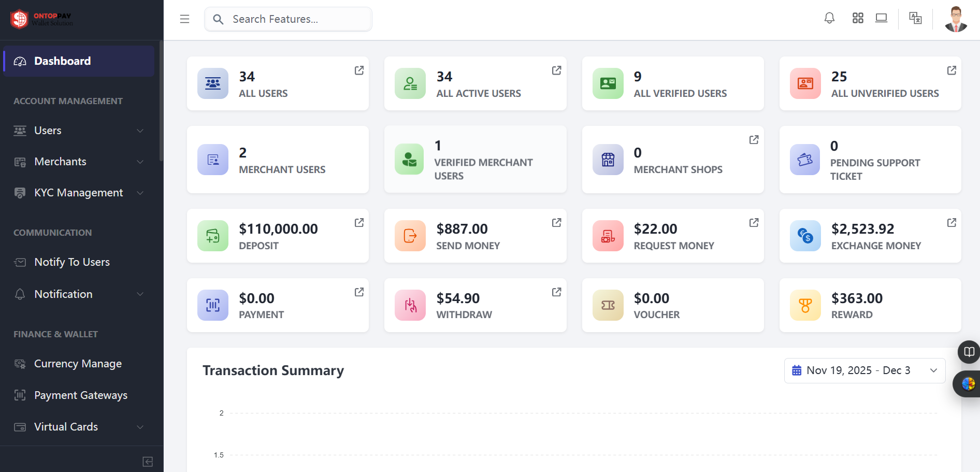The height and width of the screenshot is (472, 980).
Task: Expand the Users sidebar menu
Action: click(79, 131)
